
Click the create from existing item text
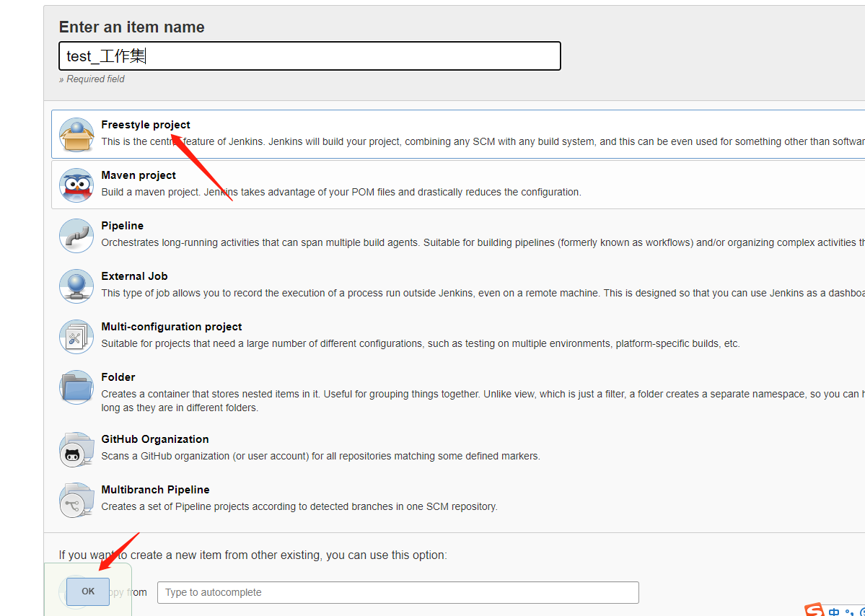point(253,555)
